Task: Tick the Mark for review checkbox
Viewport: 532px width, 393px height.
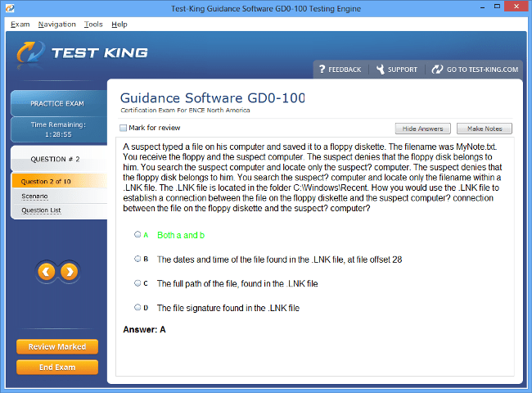Action: pos(123,128)
